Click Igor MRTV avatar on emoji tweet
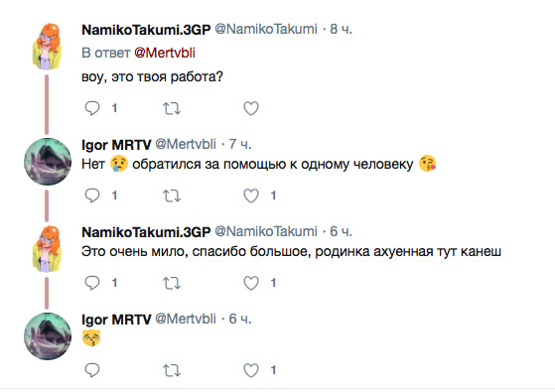555x392 pixels. (48, 336)
